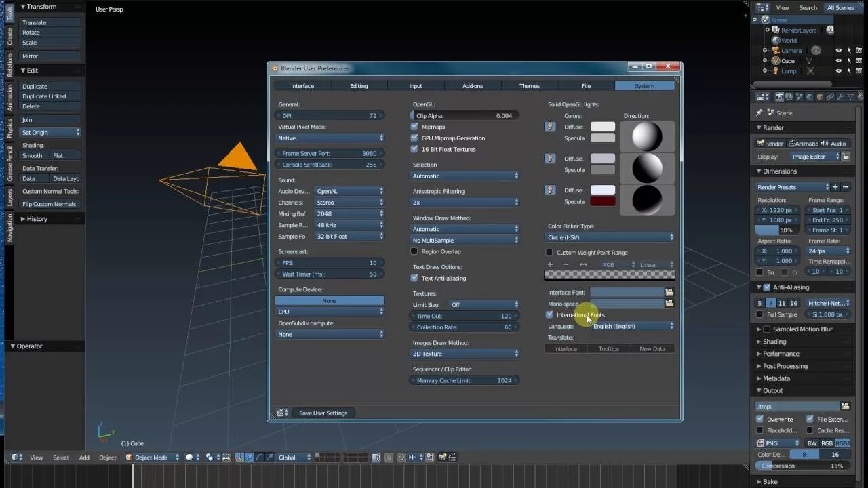Select the translate manipulator arrow icon
868x488 pixels.
coord(249,457)
